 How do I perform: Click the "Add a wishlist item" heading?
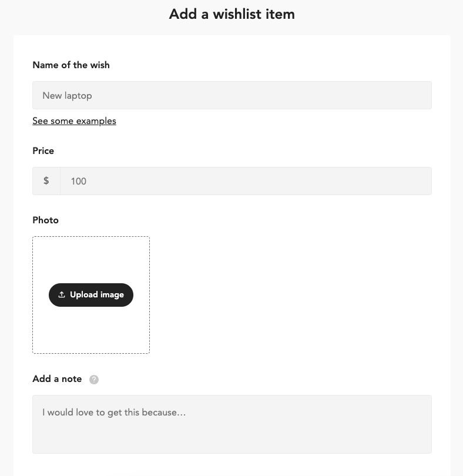231,14
